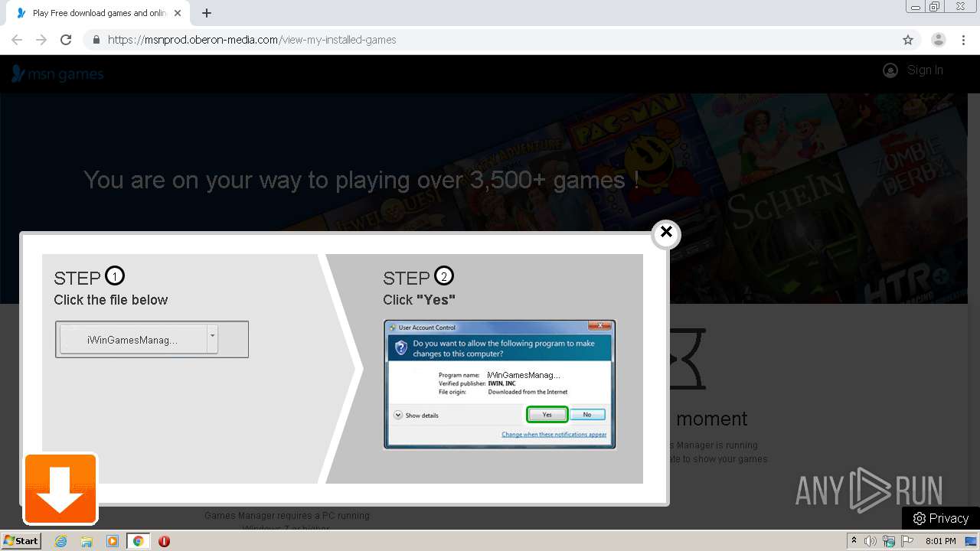Open Windows Media Player from taskbar
The height and width of the screenshot is (551, 980).
click(x=113, y=541)
